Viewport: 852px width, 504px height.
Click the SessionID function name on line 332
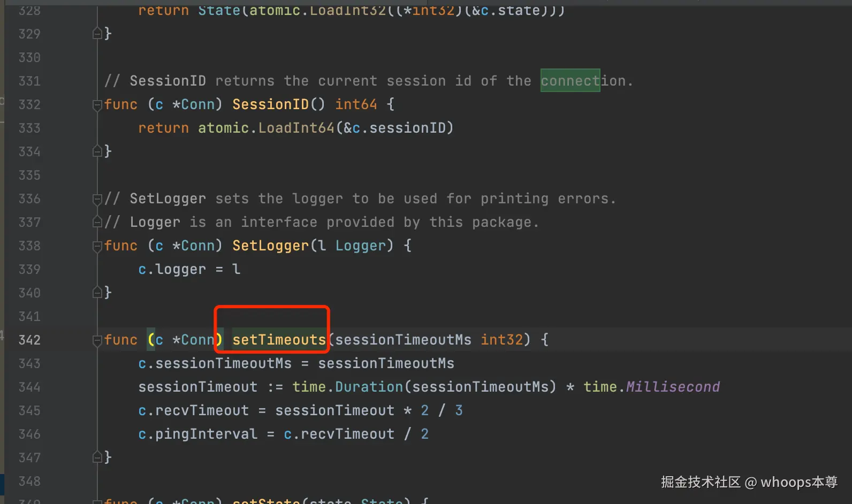click(x=270, y=104)
